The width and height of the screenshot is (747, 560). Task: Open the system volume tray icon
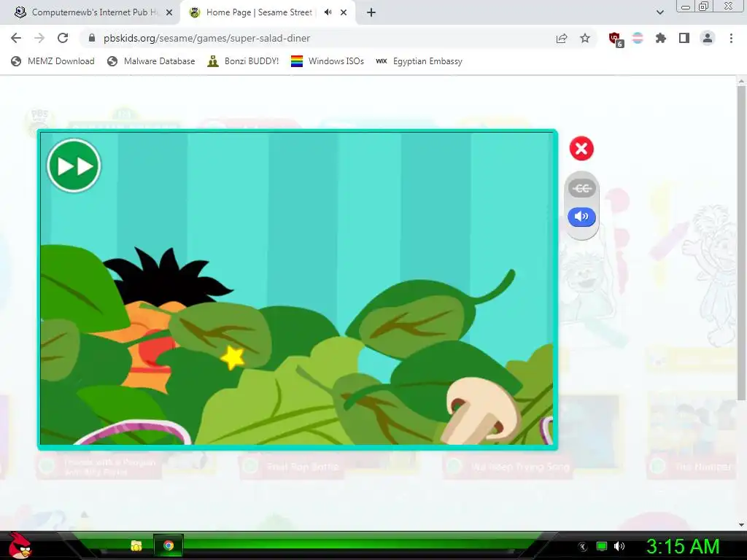[x=619, y=546]
